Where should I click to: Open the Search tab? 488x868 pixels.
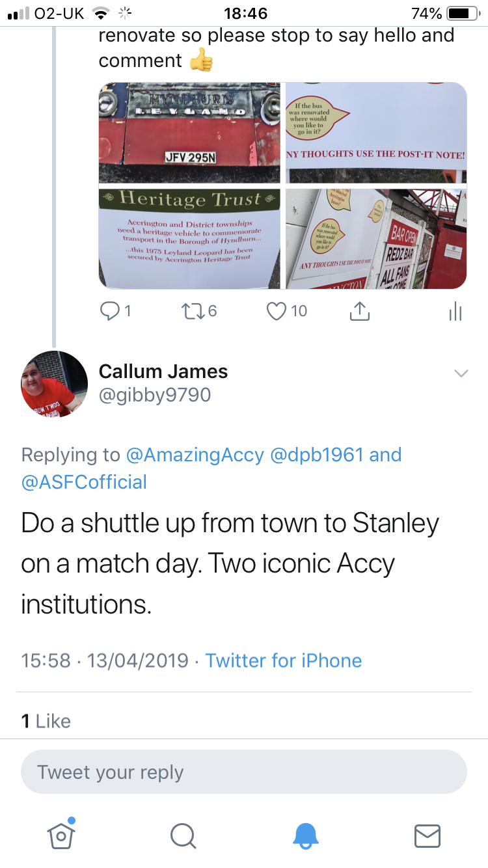[183, 835]
